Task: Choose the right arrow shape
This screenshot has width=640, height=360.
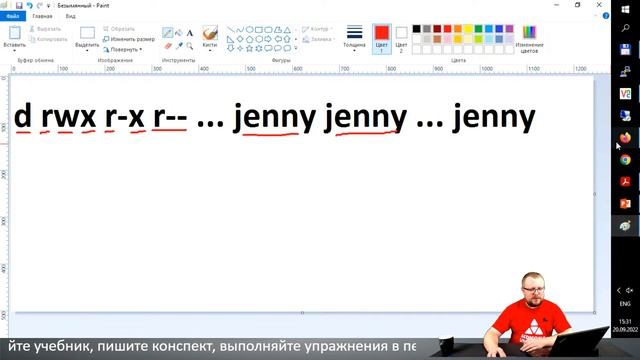Action: click(268, 39)
